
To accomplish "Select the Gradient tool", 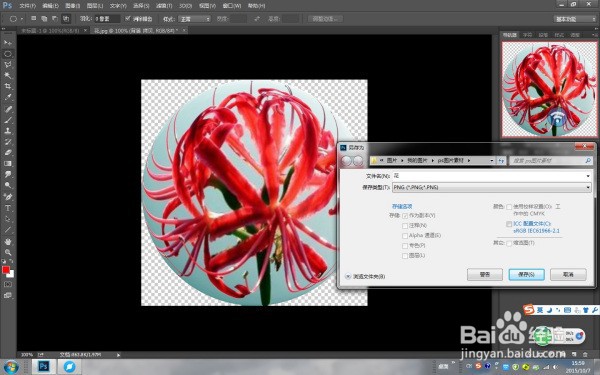I will click(x=8, y=163).
